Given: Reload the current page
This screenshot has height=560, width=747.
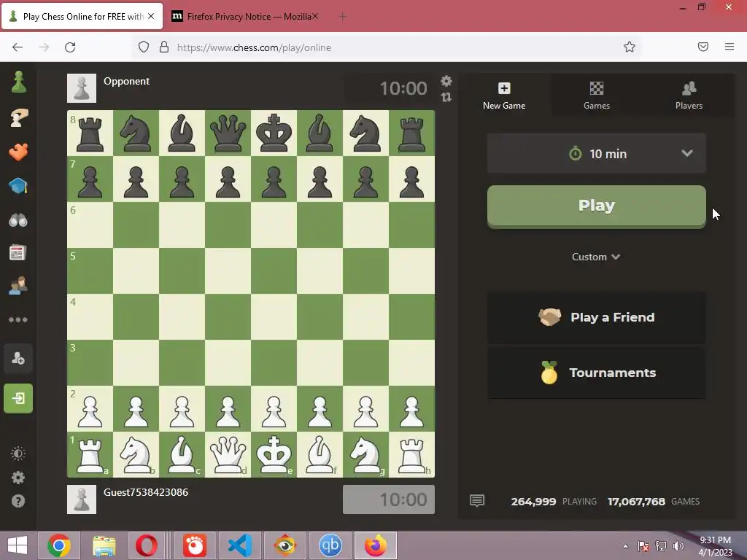Looking at the screenshot, I should tap(70, 47).
